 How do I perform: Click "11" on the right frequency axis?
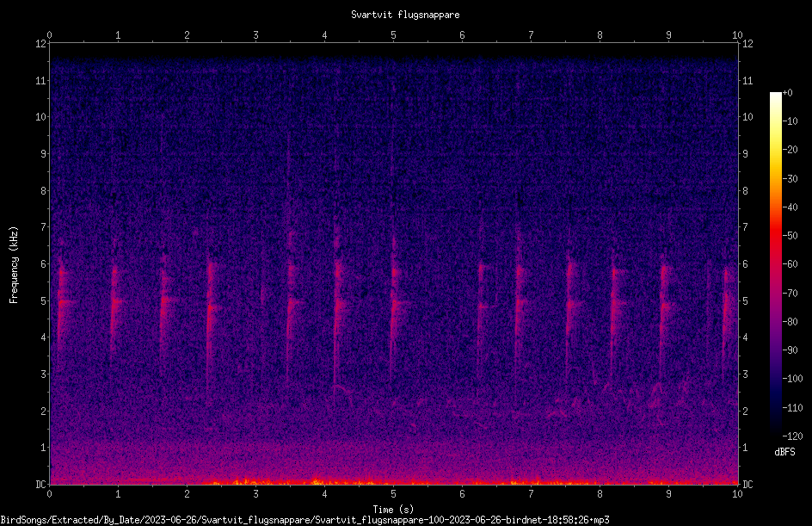click(x=747, y=80)
